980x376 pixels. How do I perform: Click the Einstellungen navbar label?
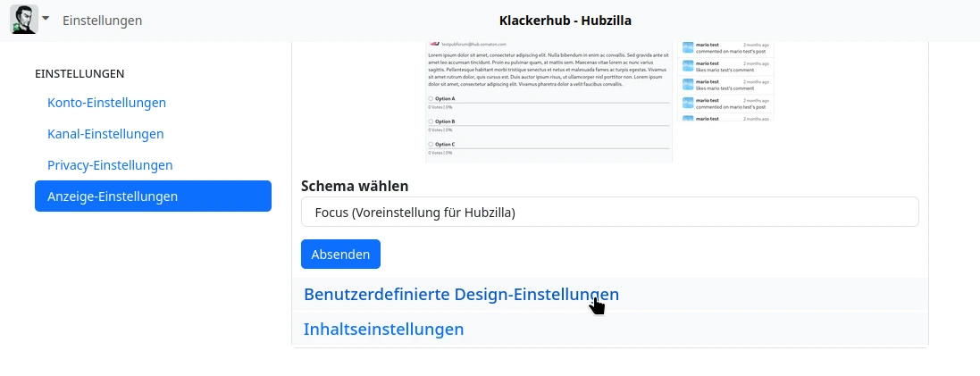tap(102, 20)
